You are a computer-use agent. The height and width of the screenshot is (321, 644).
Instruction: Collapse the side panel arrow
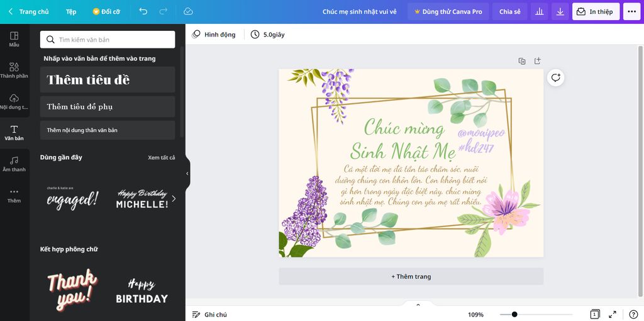(x=187, y=174)
